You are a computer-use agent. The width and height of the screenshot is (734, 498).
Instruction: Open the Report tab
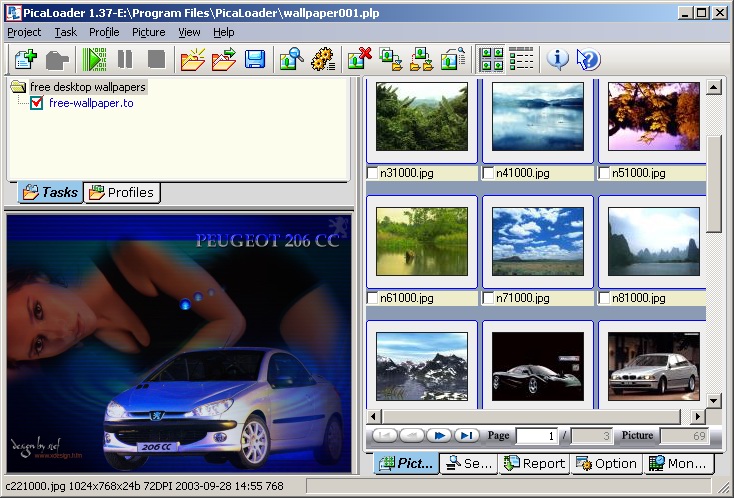[x=534, y=463]
